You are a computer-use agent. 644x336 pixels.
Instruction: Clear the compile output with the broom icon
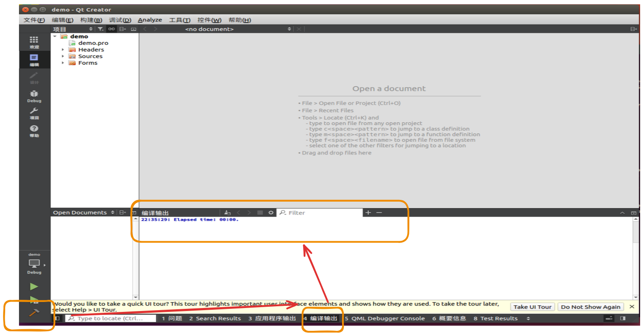point(227,212)
